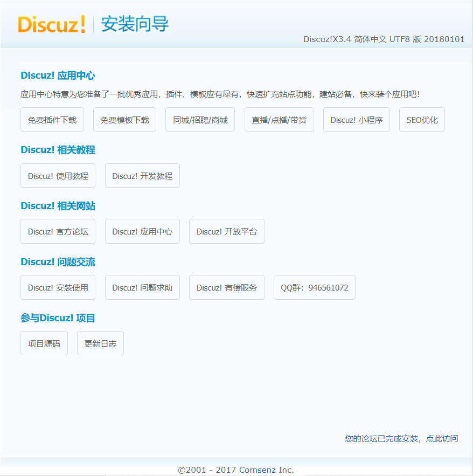This screenshot has height=476, width=473.
Task: Click the Discuz! logo in the header
Action: pyautogui.click(x=52, y=24)
